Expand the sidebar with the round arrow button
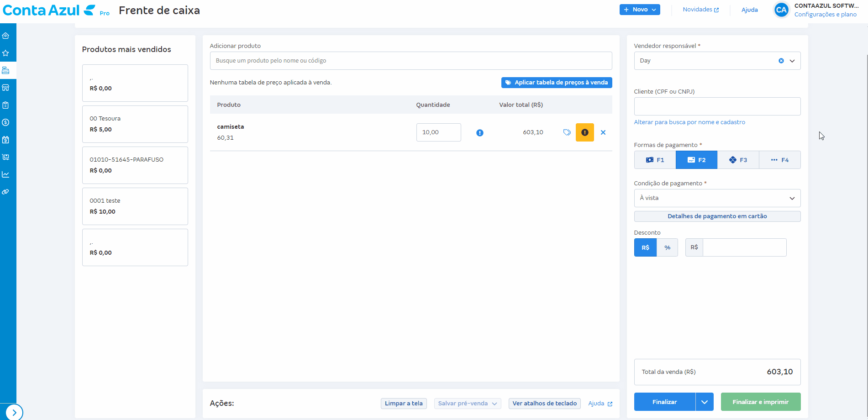 tap(14, 412)
